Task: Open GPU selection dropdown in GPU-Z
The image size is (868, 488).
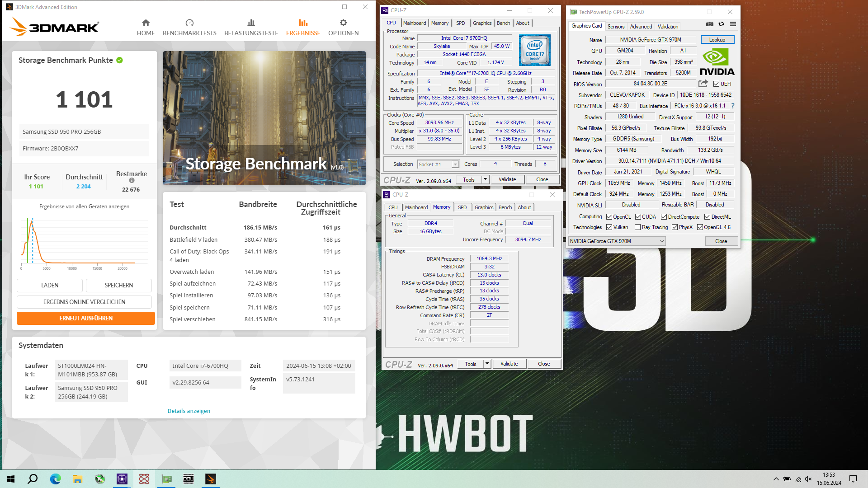Action: (617, 241)
